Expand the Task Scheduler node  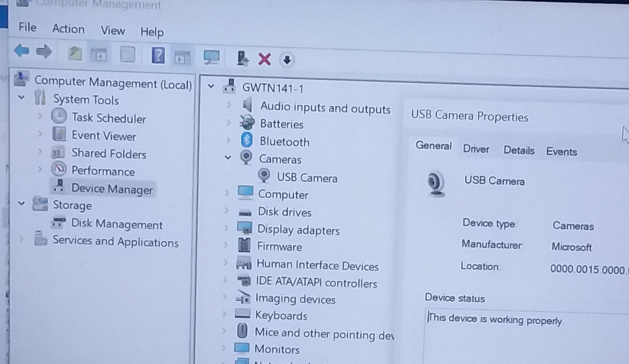coord(40,116)
